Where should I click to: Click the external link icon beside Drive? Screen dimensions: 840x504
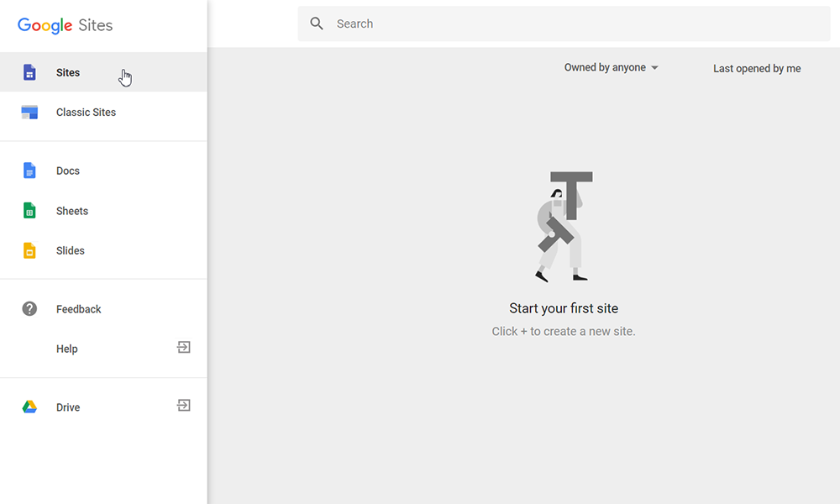[x=183, y=406]
